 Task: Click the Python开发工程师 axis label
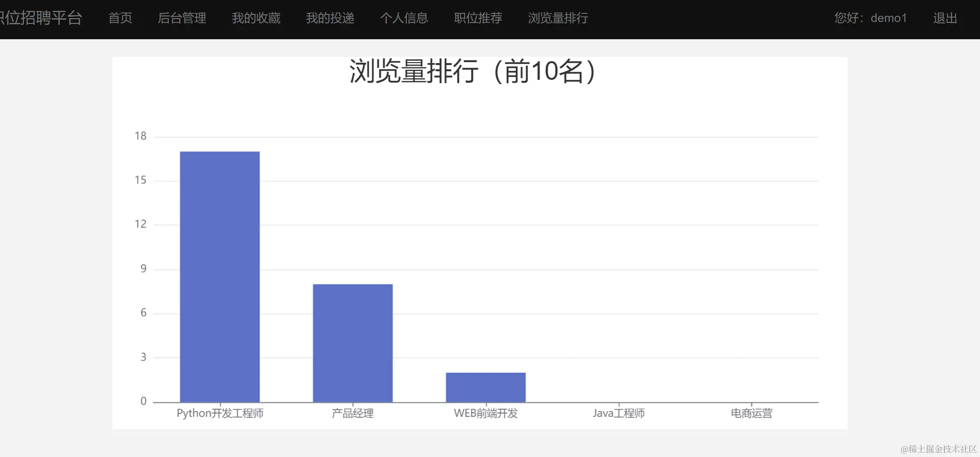coord(220,413)
